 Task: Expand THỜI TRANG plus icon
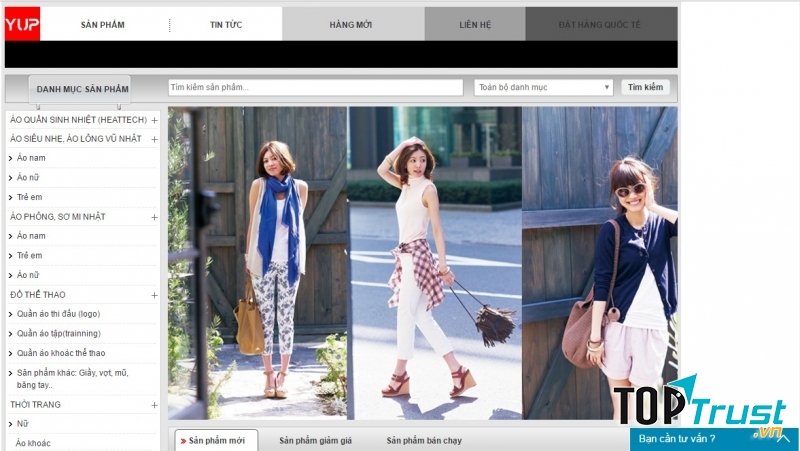(x=154, y=406)
